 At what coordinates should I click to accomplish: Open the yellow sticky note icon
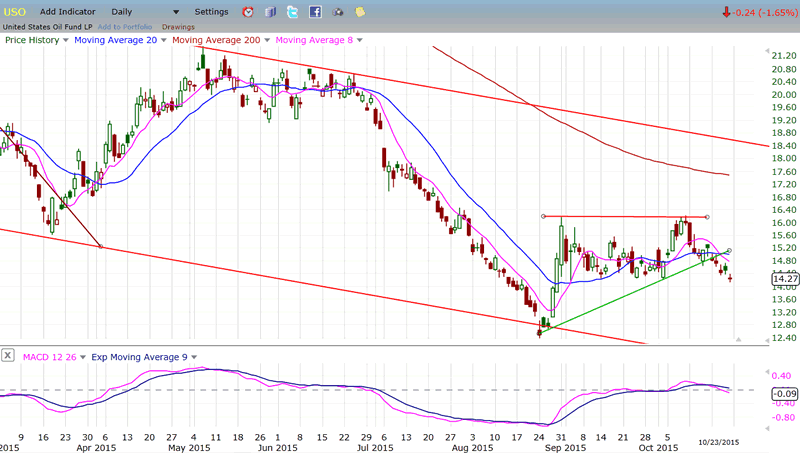click(359, 12)
